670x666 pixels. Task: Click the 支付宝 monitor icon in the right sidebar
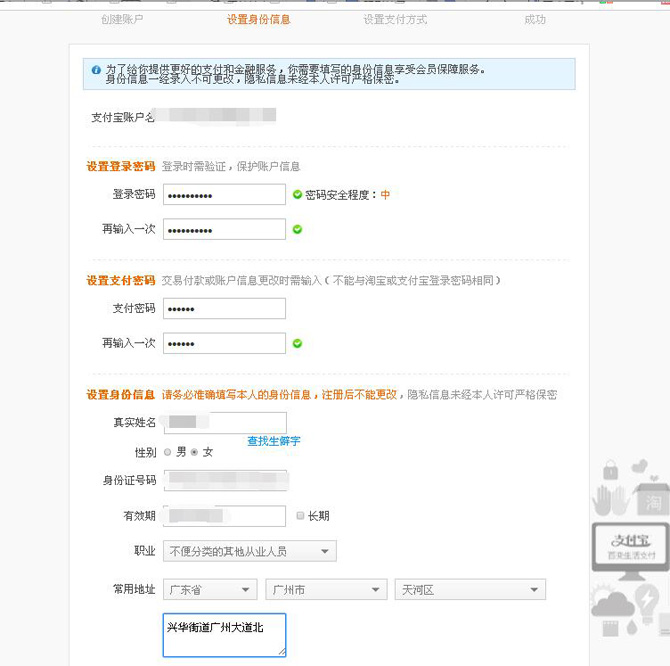pyautogui.click(x=631, y=551)
